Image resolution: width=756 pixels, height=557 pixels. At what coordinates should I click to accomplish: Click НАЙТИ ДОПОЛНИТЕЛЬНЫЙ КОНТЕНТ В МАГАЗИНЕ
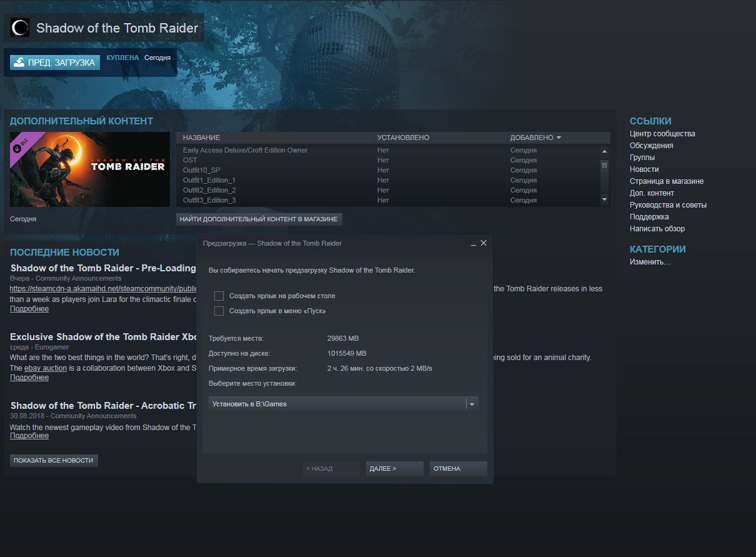259,219
